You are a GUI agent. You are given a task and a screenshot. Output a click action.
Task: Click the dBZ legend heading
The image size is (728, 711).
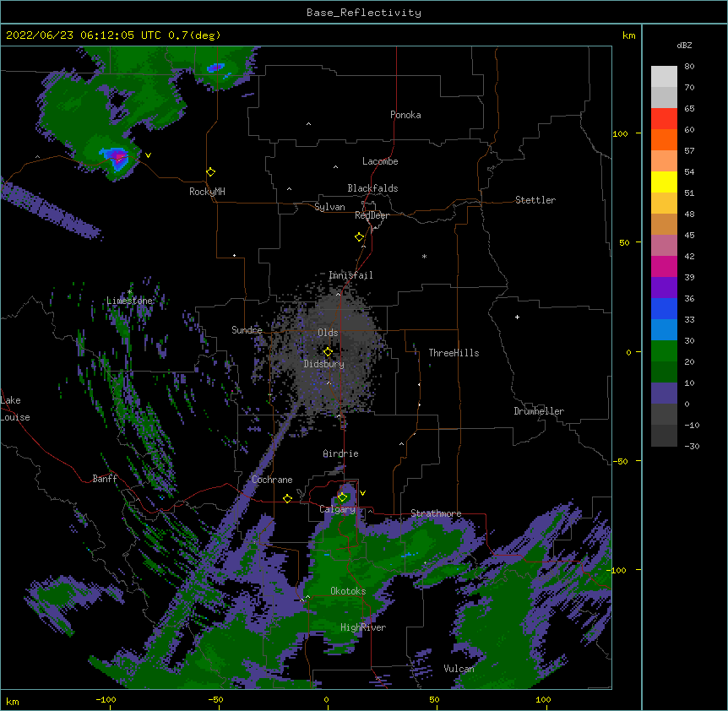tap(684, 46)
